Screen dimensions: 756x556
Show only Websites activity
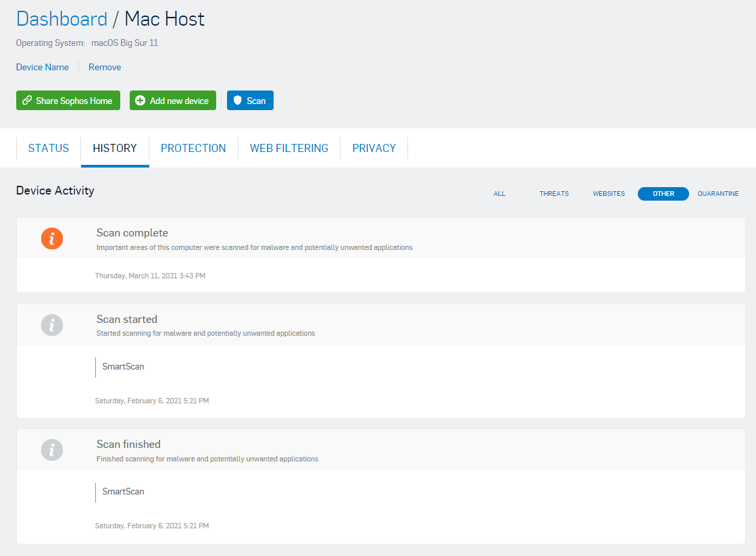tap(609, 194)
